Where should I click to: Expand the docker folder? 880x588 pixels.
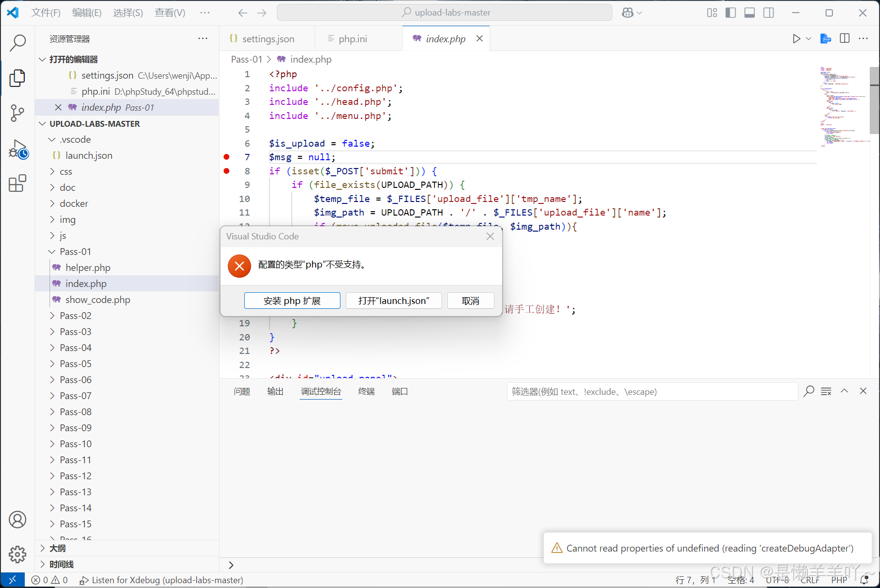[x=52, y=203]
